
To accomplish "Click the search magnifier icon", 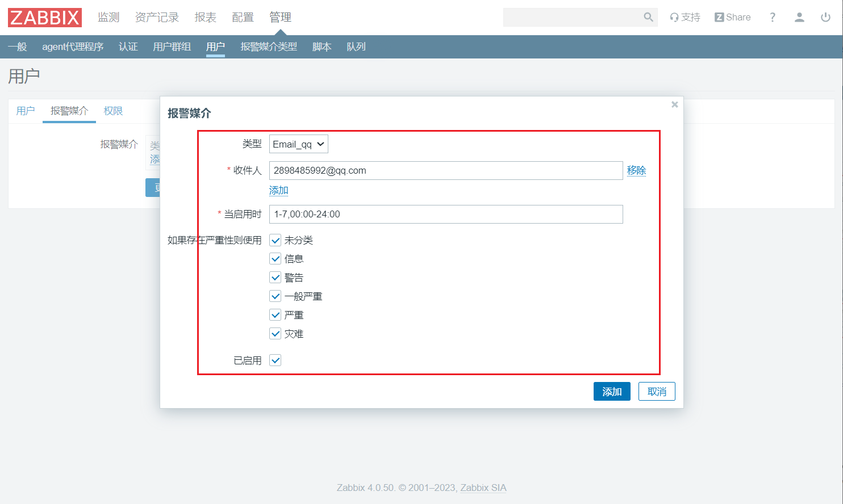I will 648,17.
